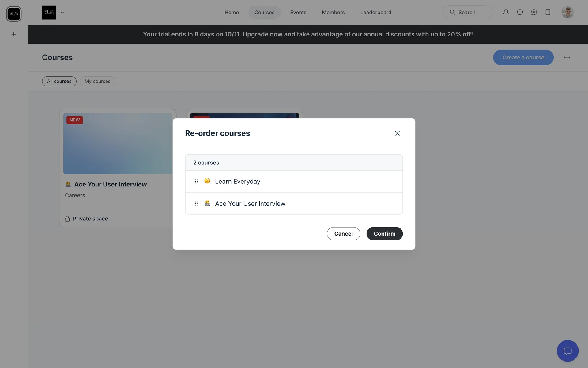Click the plus icon in left sidebar

tap(14, 34)
